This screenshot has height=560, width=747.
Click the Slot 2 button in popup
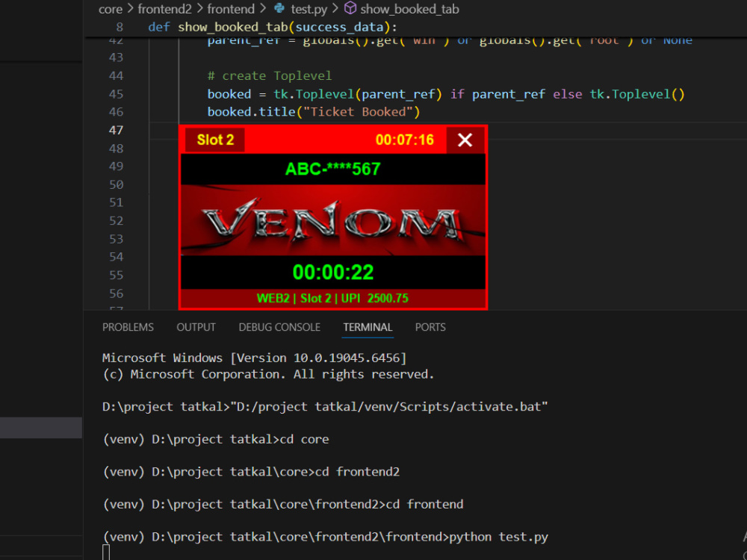point(215,140)
